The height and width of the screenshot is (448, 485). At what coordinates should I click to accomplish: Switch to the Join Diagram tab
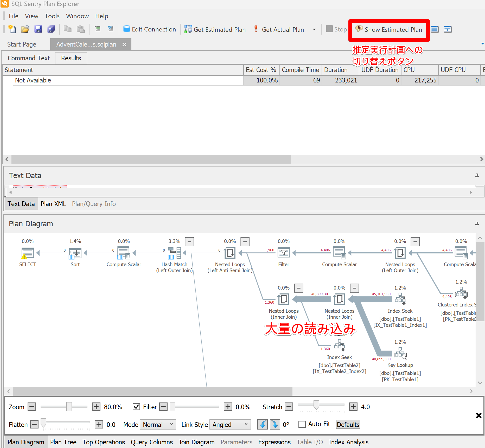(196, 442)
